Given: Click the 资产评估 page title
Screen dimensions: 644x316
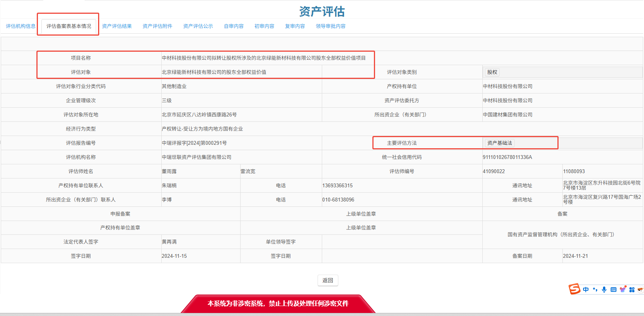Looking at the screenshot, I should (x=322, y=11).
